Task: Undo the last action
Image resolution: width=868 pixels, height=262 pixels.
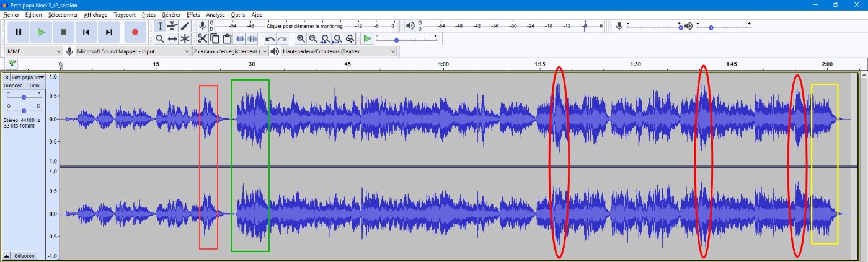Action: click(x=270, y=38)
